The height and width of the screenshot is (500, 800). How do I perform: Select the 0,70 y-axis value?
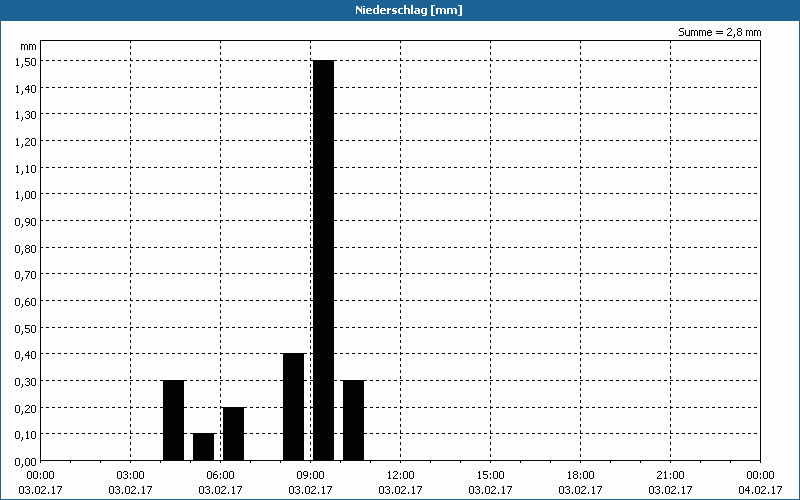tap(26, 275)
